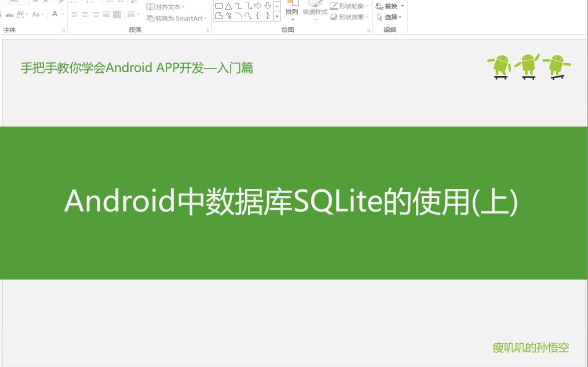This screenshot has height=367, width=588.
Task: Open the 排列 arrange menu
Action: coord(292,11)
